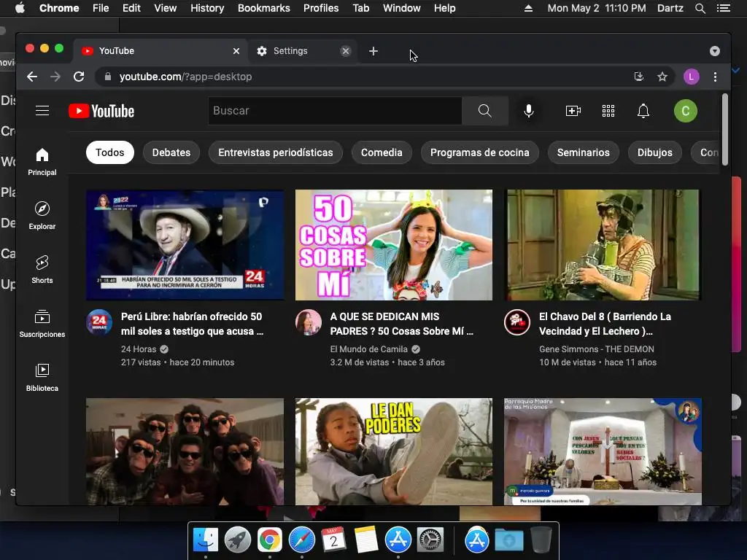
Task: Click the YouTube logo
Action: [x=101, y=111]
